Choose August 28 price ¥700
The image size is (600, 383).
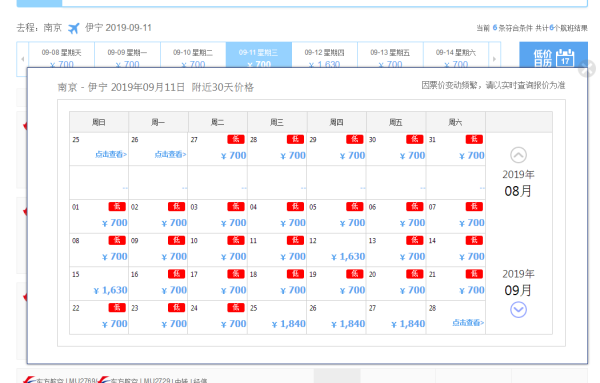point(293,156)
